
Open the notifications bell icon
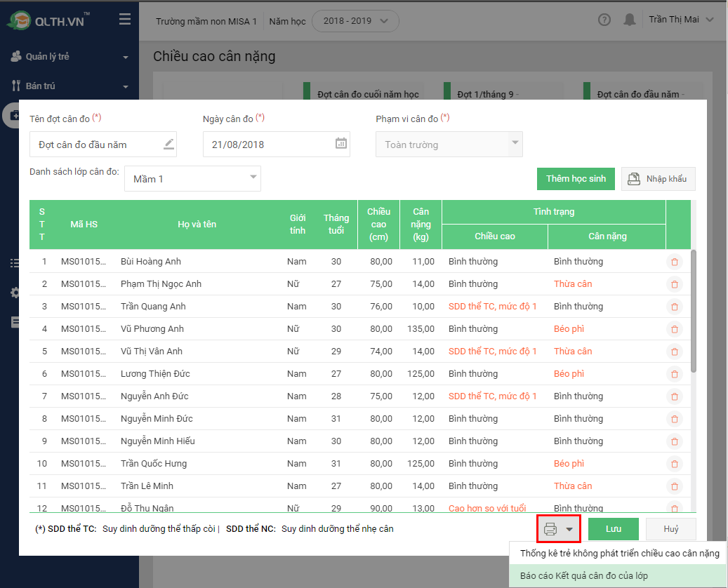pyautogui.click(x=629, y=20)
